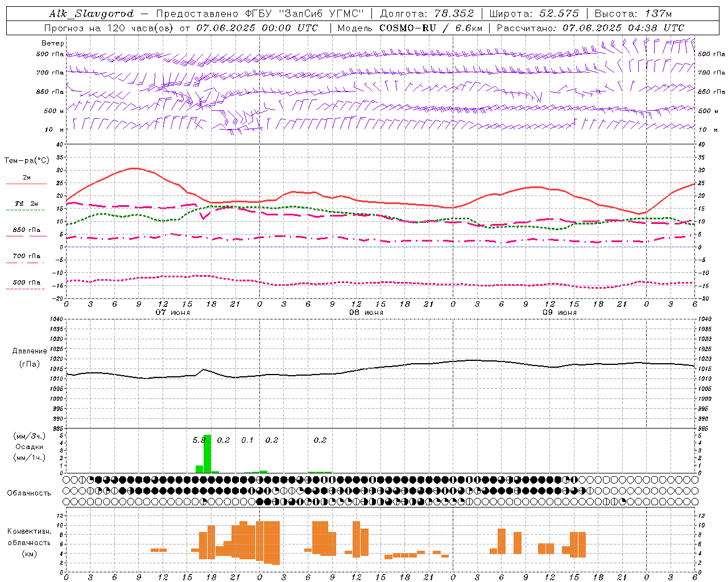Click the Alk_Slavgorod station title

(x=92, y=14)
